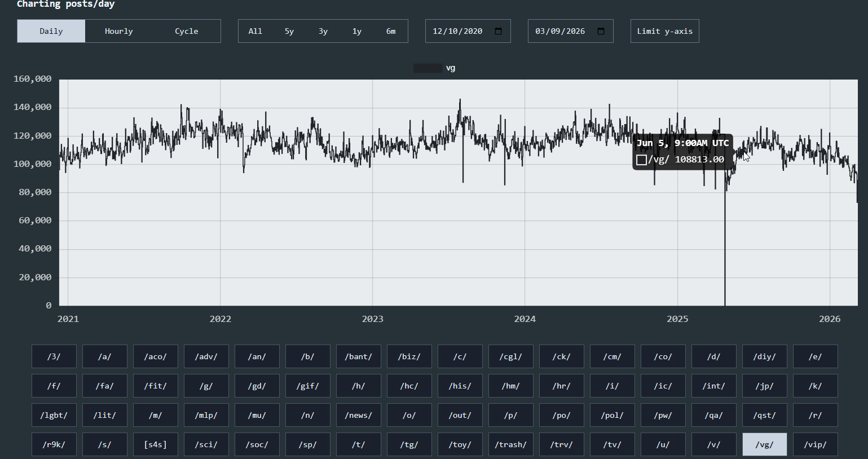Click the /diy/ board button
Viewport: 868px width, 459px height.
tap(765, 356)
